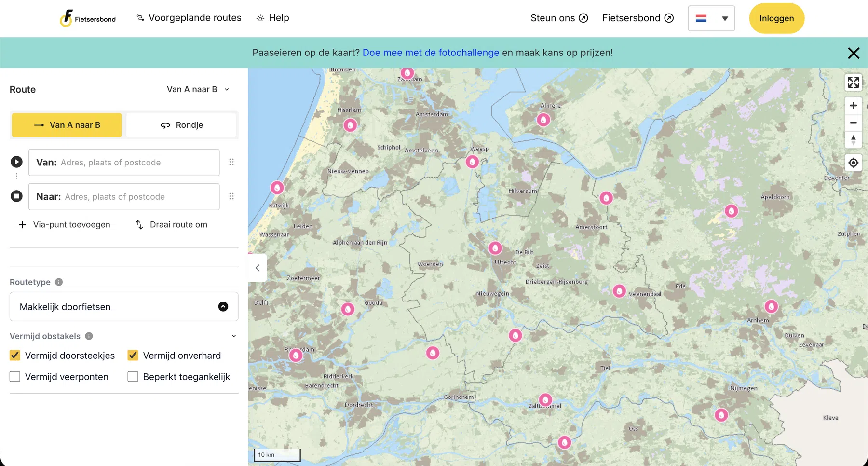Click the pink marker at Utrecht

(x=495, y=248)
